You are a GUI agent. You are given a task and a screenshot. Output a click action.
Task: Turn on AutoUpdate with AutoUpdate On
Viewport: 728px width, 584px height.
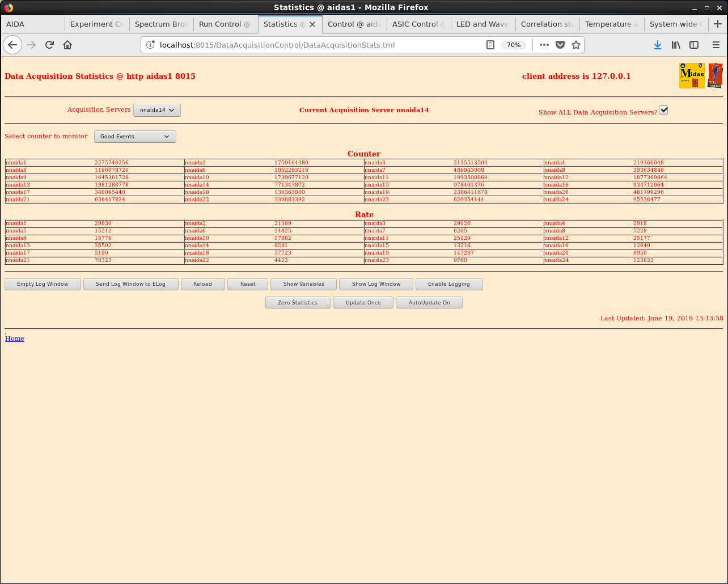[429, 303]
